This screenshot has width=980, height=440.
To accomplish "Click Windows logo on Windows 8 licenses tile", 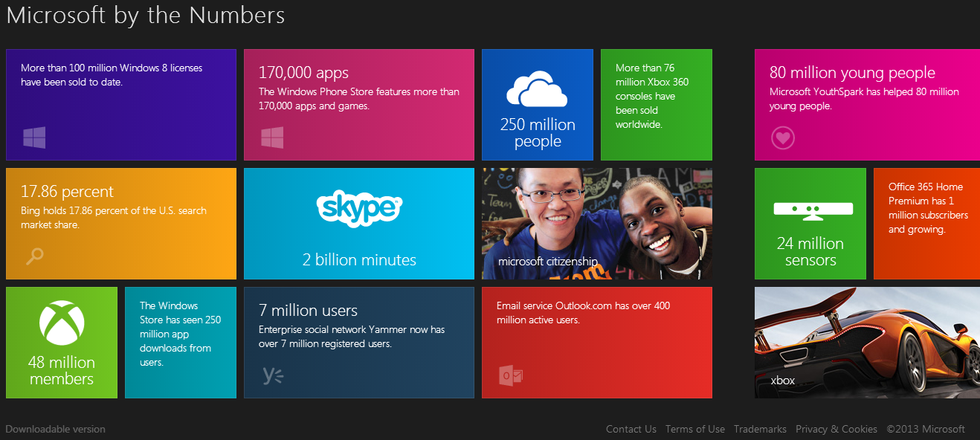I will point(34,137).
